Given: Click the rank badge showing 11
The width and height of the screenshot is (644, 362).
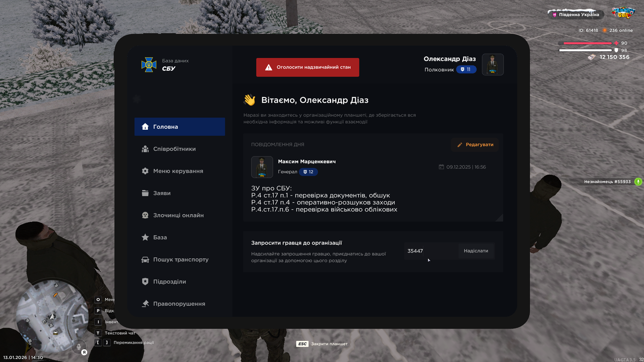Looking at the screenshot, I should [x=466, y=69].
